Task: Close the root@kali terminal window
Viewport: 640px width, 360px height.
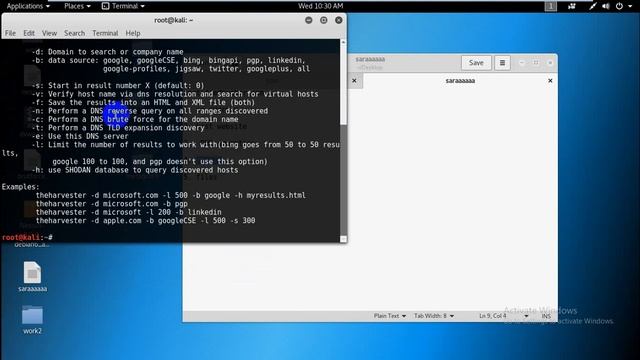Action: tap(339, 20)
